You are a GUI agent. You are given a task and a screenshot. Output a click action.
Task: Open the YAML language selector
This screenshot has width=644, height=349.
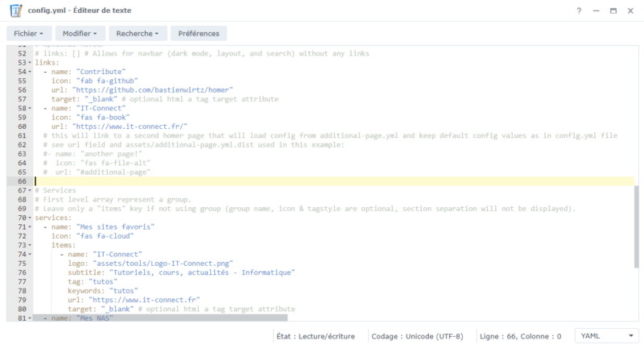(606, 335)
